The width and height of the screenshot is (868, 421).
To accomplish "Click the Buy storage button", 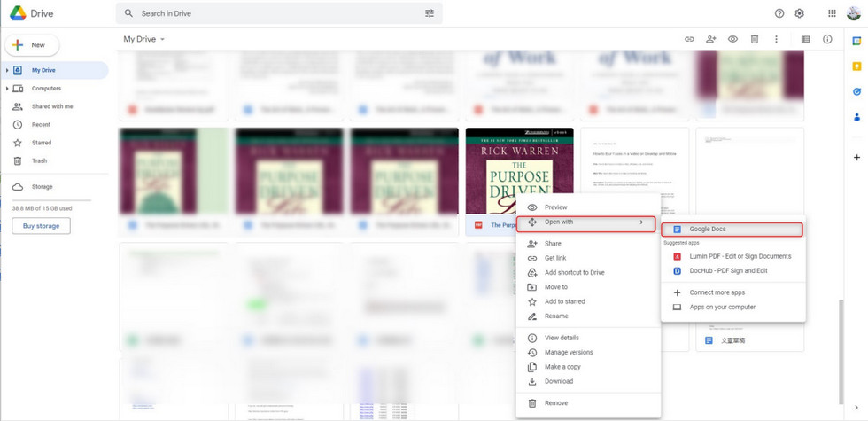I will click(41, 226).
